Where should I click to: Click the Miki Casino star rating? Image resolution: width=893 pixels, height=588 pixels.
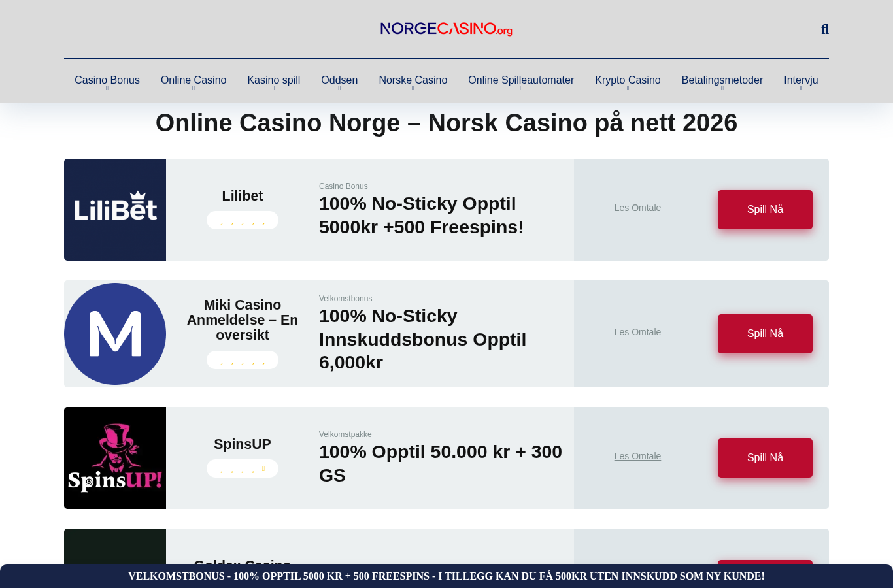point(243,360)
